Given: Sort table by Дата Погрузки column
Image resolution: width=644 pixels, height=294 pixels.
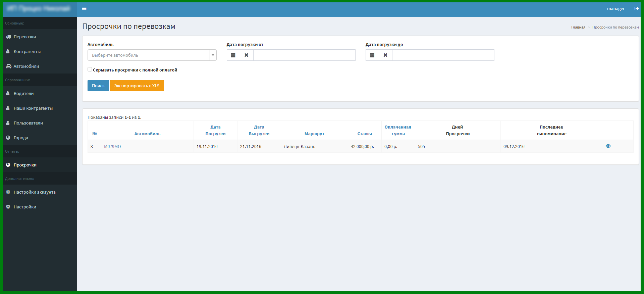Looking at the screenshot, I should 215,130.
